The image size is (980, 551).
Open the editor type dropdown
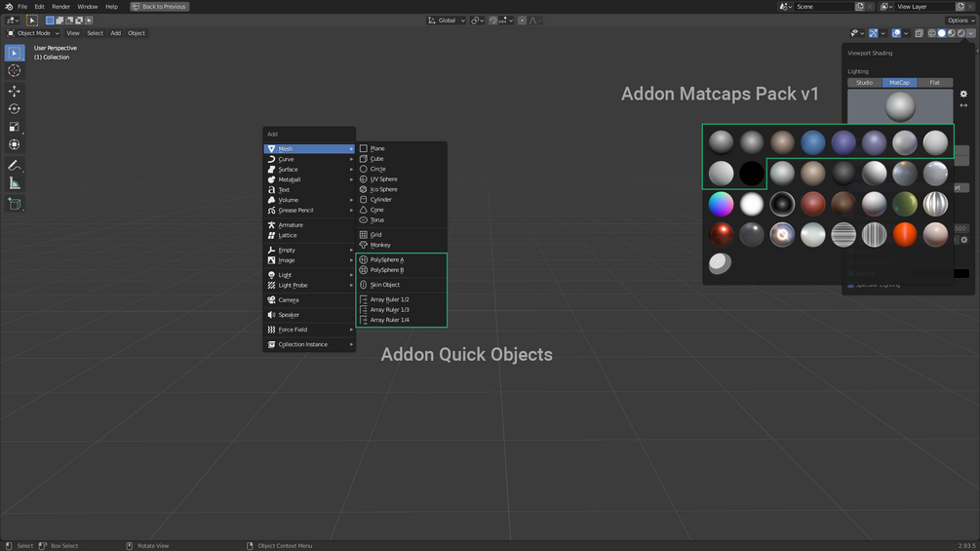(13, 20)
